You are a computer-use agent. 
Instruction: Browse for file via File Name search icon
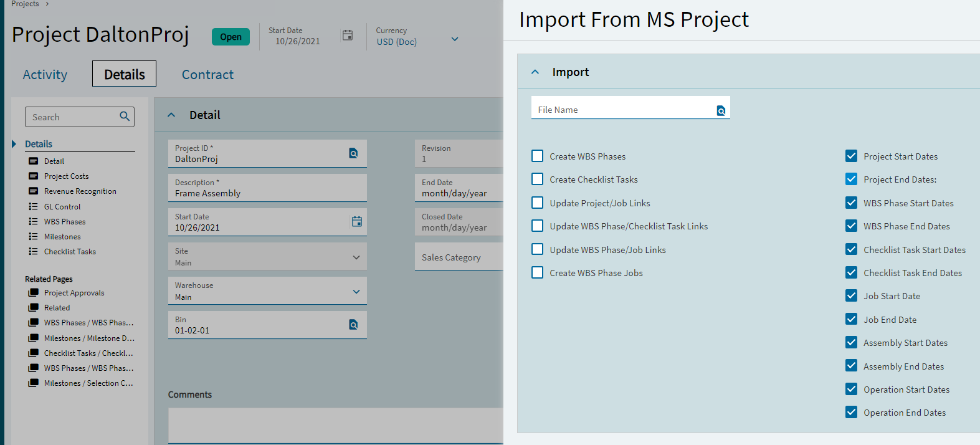tap(721, 111)
